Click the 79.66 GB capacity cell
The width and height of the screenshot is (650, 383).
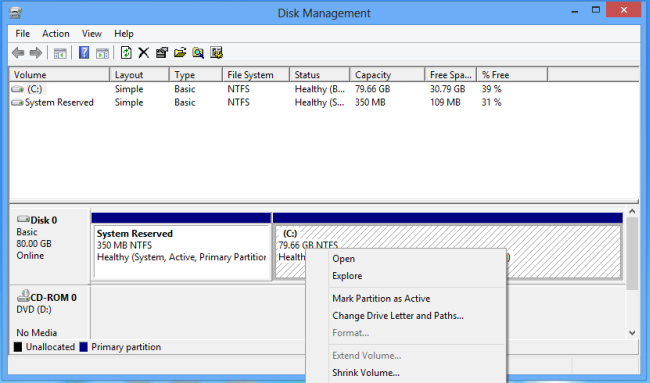(372, 89)
